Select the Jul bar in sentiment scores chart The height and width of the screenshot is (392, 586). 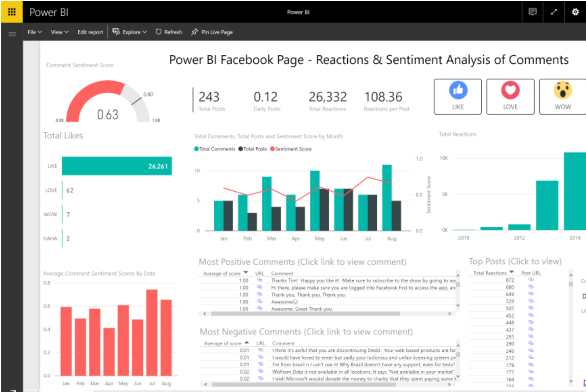pyautogui.click(x=152, y=332)
